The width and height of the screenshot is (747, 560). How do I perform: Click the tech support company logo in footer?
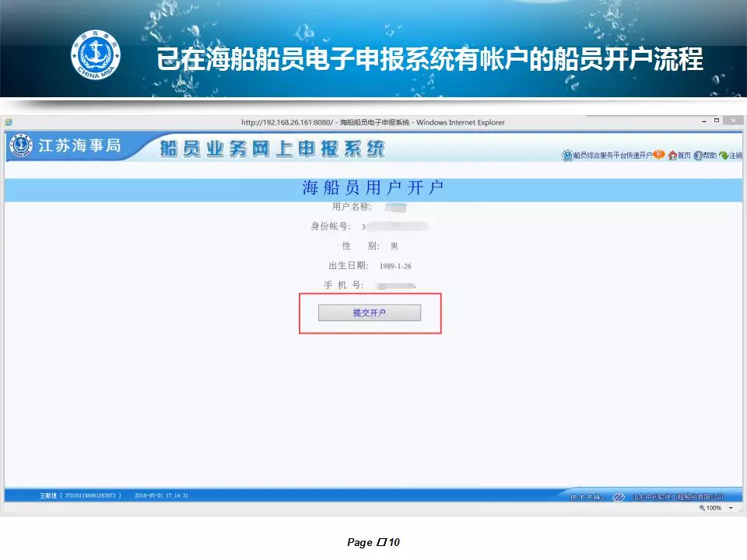tap(619, 496)
